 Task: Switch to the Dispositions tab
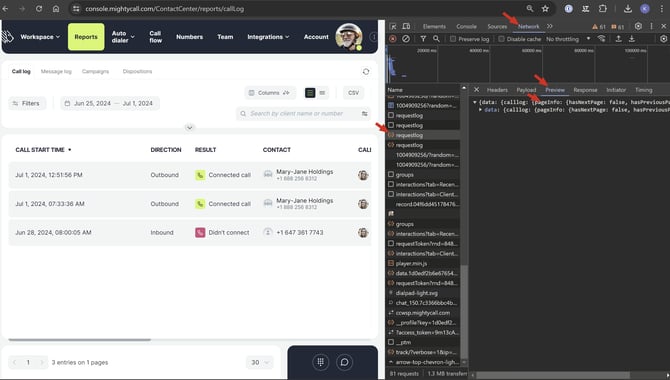pyautogui.click(x=137, y=71)
